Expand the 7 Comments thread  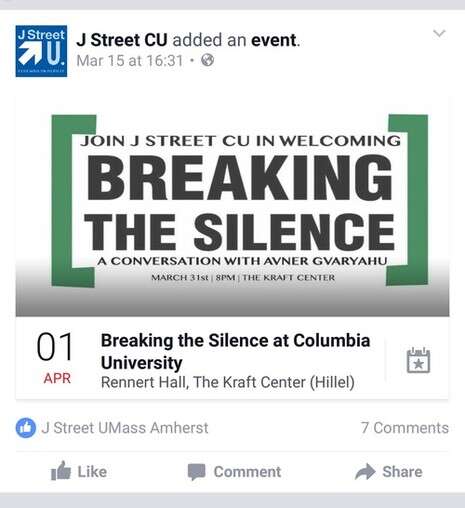[x=405, y=428]
